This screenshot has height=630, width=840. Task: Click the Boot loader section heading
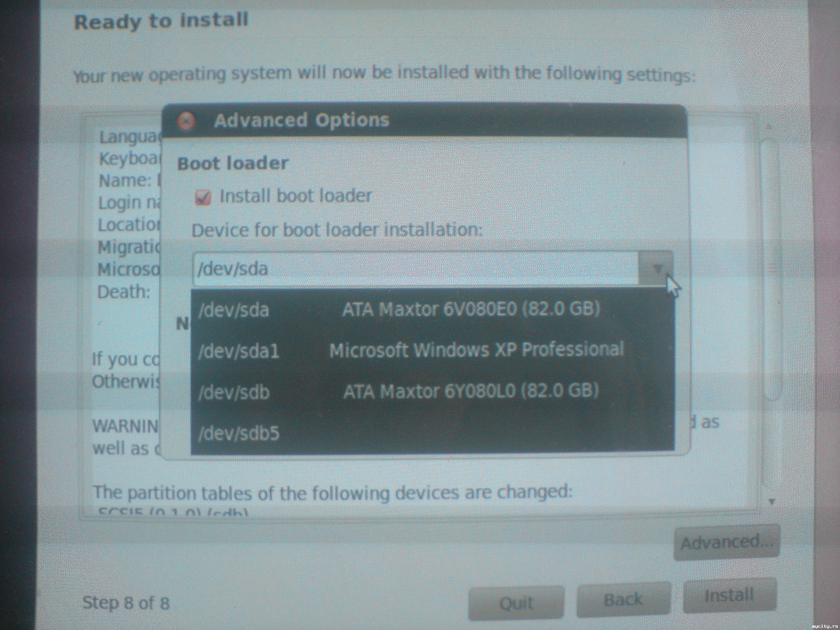[x=233, y=164]
